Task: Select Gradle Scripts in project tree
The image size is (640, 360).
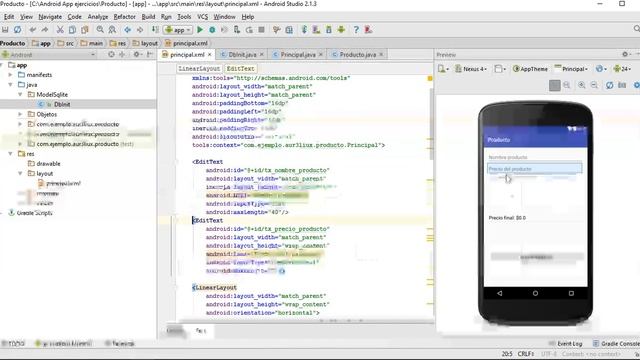Action: pyautogui.click(x=35, y=213)
